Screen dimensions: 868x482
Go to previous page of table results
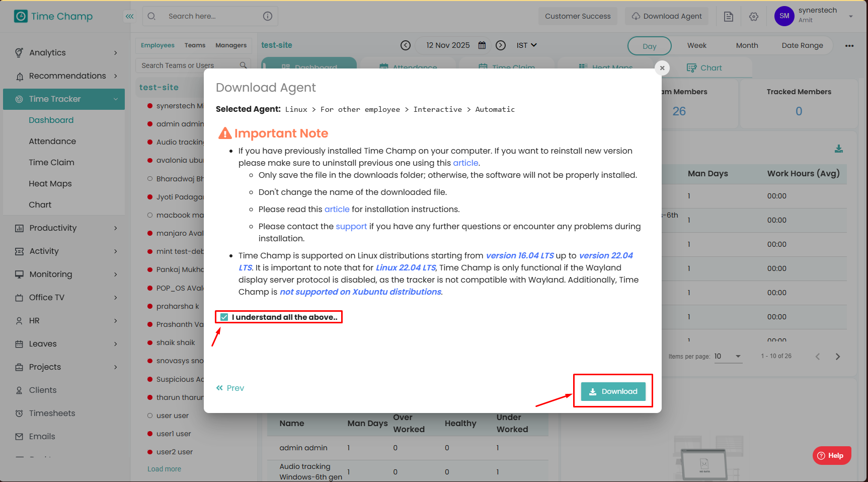(x=818, y=357)
